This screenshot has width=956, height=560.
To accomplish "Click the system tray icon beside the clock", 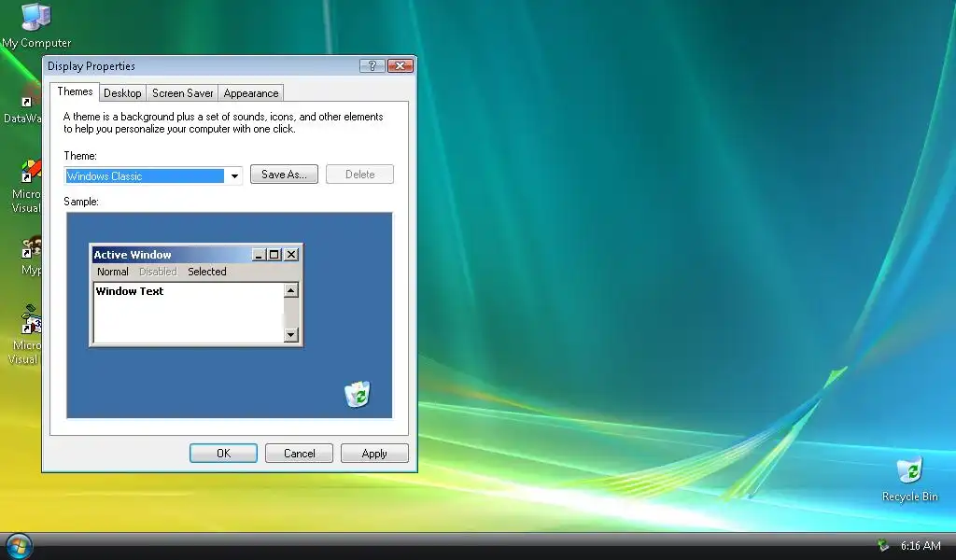I will click(883, 545).
